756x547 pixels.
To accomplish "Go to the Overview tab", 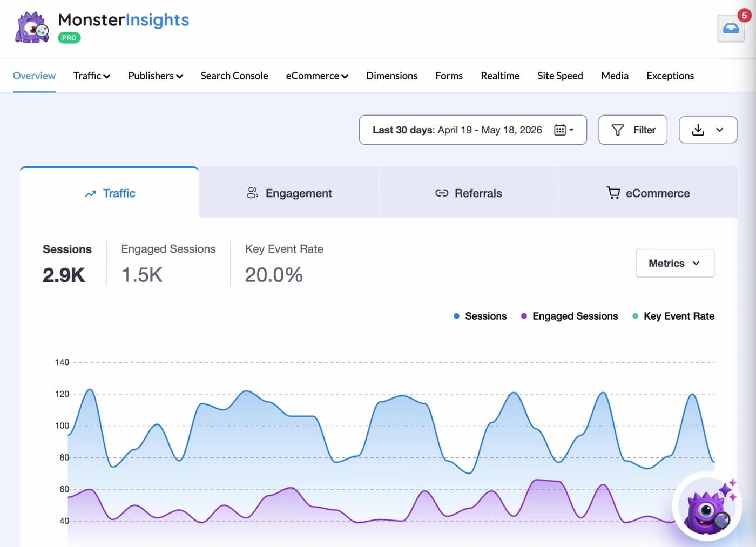I will pos(34,76).
